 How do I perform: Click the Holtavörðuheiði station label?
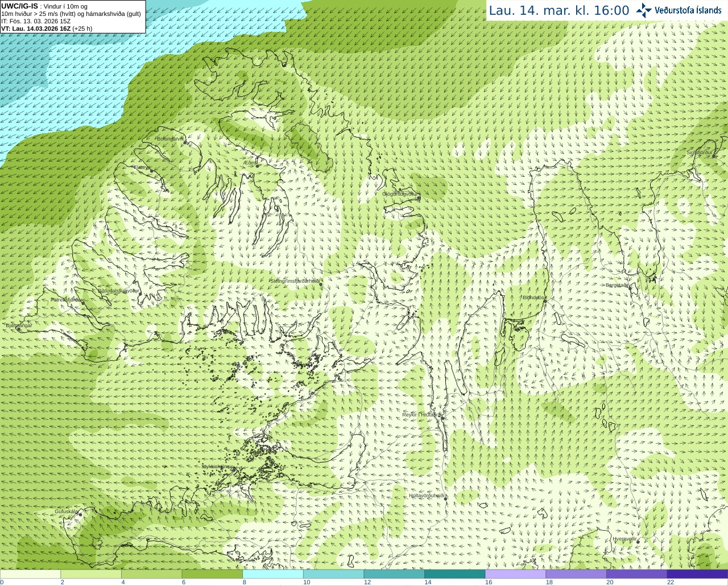coord(427,496)
